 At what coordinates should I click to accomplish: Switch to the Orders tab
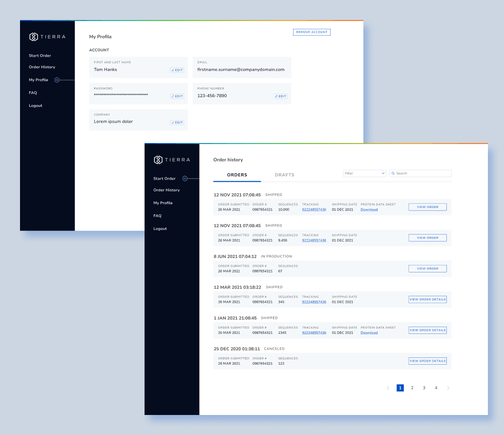click(x=237, y=175)
